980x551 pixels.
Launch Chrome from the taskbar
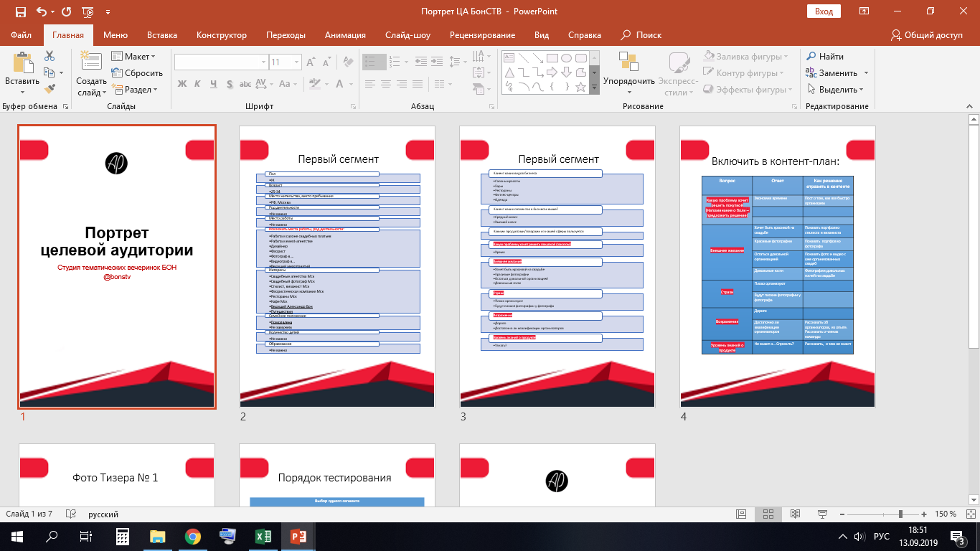coord(192,537)
